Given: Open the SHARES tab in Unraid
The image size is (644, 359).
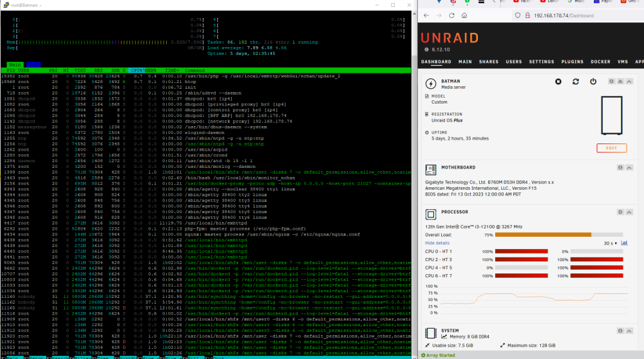Looking at the screenshot, I should 489,62.
